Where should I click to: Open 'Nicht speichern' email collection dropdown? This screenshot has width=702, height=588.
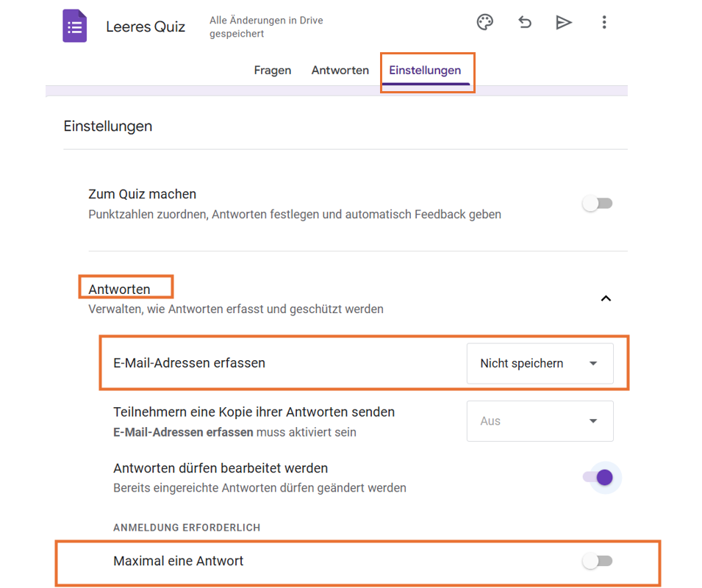(540, 363)
